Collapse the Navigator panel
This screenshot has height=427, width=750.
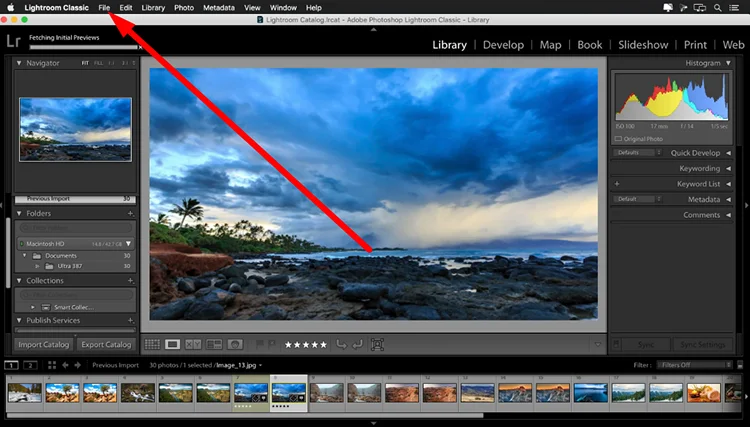point(19,63)
